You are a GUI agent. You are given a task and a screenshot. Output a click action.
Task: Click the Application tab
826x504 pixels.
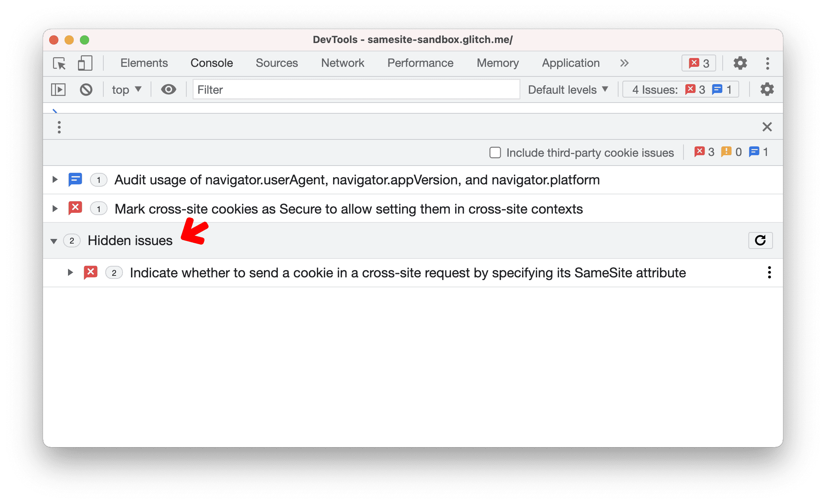(569, 63)
